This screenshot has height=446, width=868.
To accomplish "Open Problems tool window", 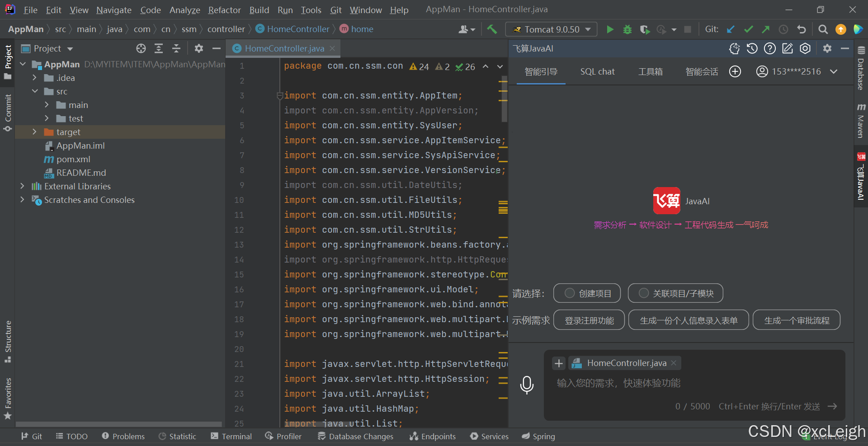I will [123, 437].
